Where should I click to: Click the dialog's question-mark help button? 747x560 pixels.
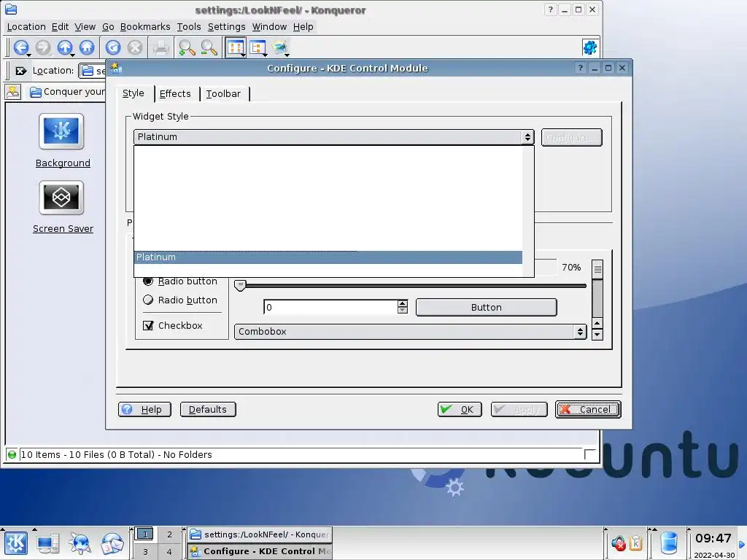[x=580, y=68]
